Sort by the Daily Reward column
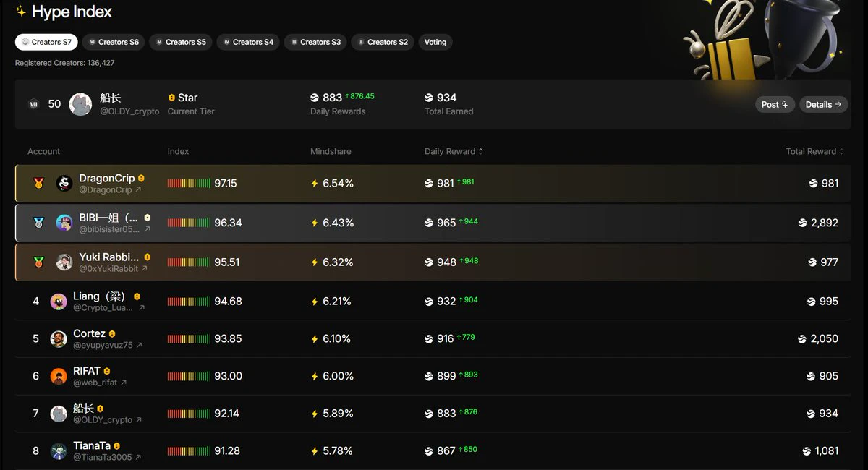This screenshot has height=470, width=868. (454, 151)
